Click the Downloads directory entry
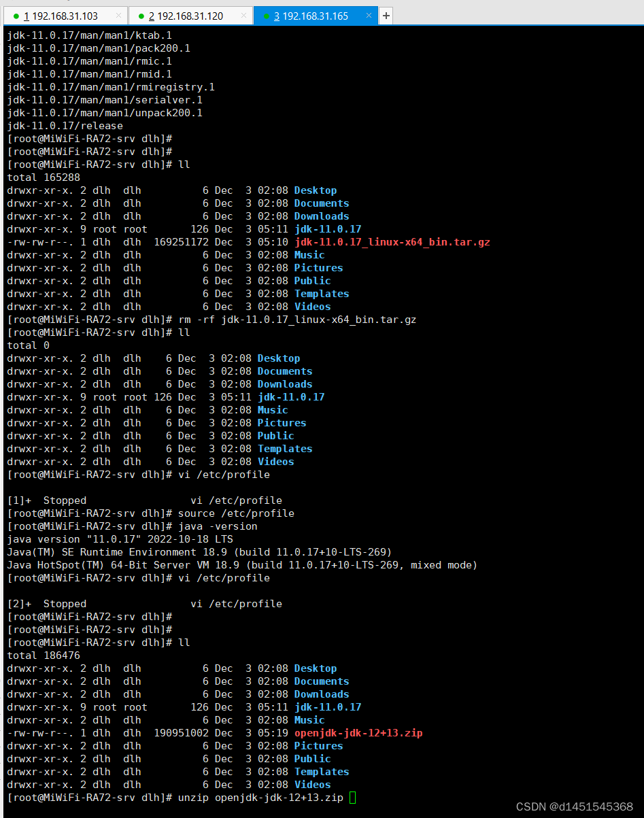Image resolution: width=644 pixels, height=818 pixels. tap(321, 694)
